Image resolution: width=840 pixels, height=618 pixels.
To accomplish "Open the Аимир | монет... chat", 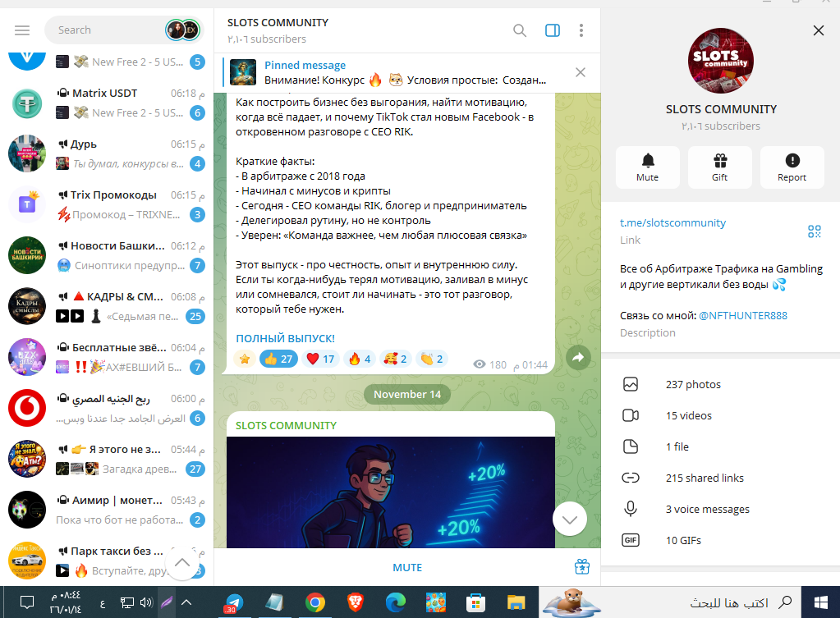I will [107, 510].
